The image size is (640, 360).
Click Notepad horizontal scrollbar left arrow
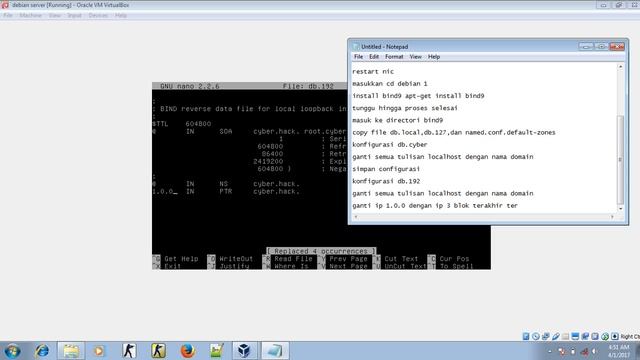(x=356, y=217)
